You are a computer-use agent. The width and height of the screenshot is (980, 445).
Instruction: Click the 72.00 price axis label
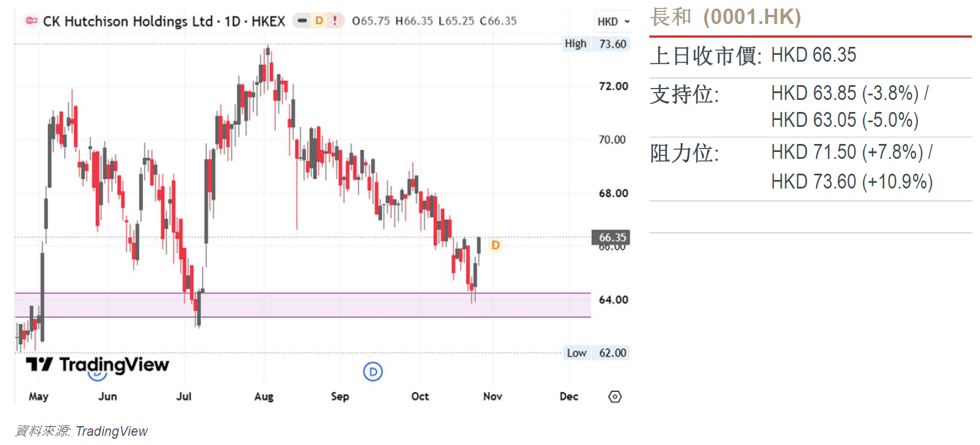click(613, 86)
